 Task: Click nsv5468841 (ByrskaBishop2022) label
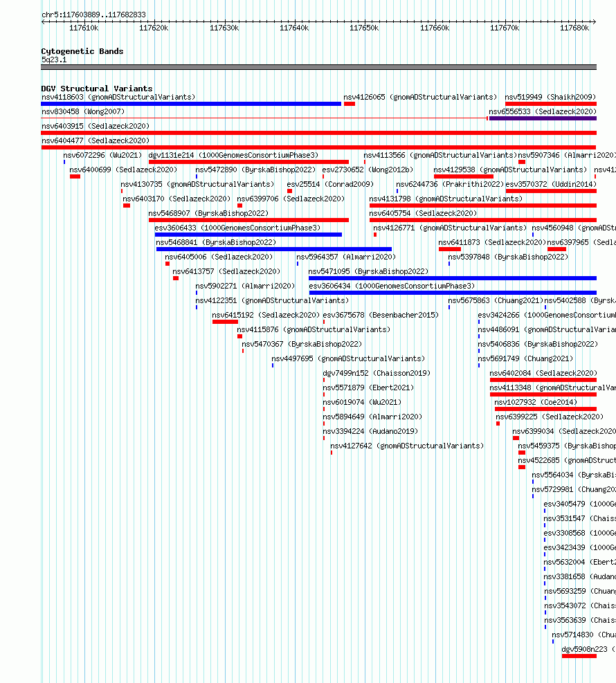click(216, 243)
